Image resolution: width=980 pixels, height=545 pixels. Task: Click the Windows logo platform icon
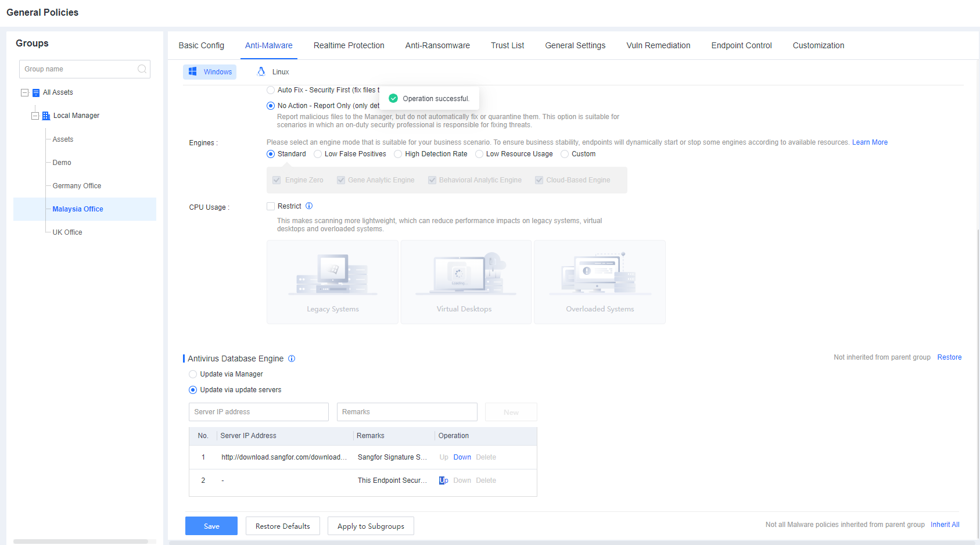point(193,71)
